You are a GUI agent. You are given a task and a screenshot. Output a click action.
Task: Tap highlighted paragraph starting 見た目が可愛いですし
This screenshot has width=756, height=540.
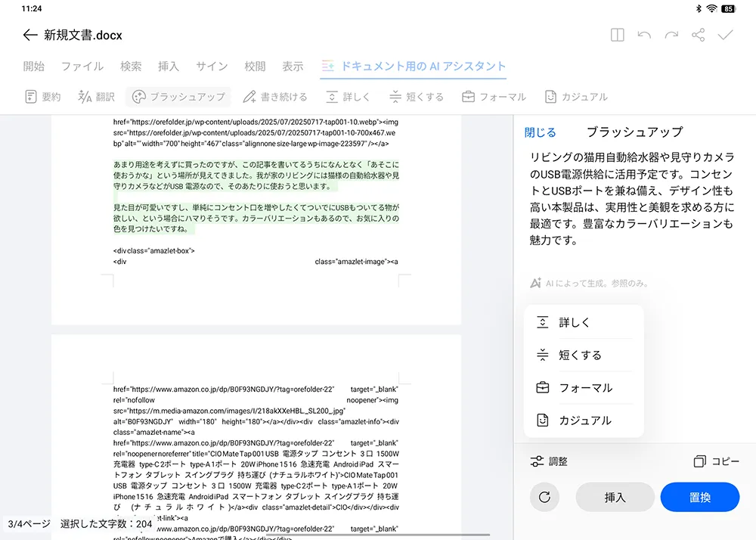(256, 219)
